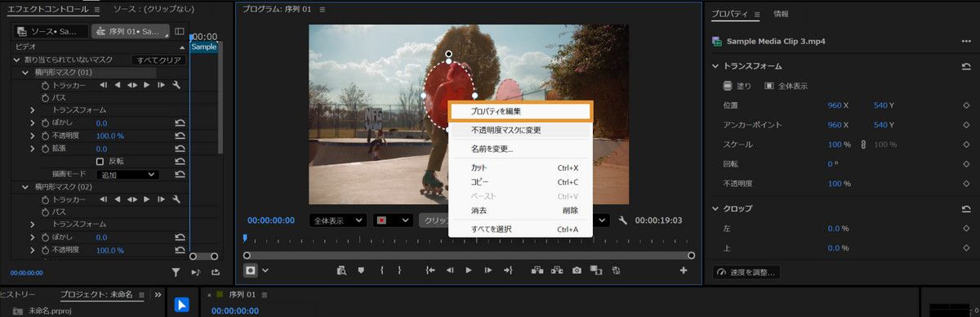980x317 pixels.
Task: Click the Extract button in Program monitor
Action: tap(557, 270)
